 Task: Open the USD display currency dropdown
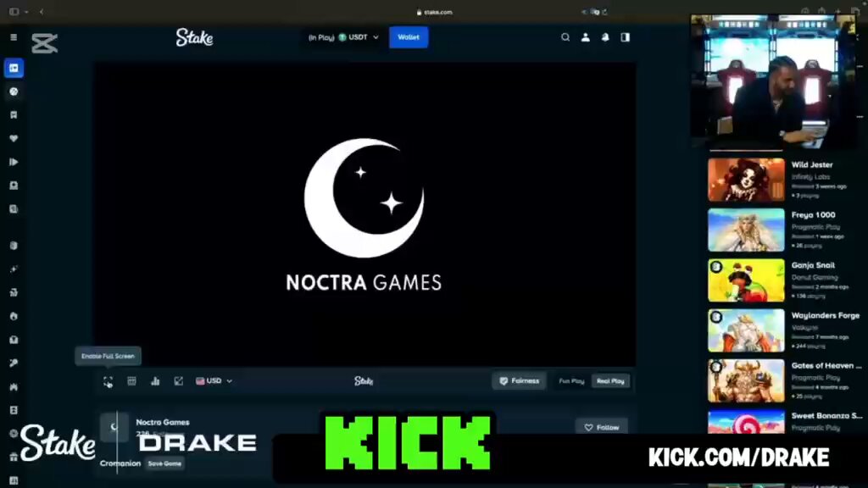(214, 381)
